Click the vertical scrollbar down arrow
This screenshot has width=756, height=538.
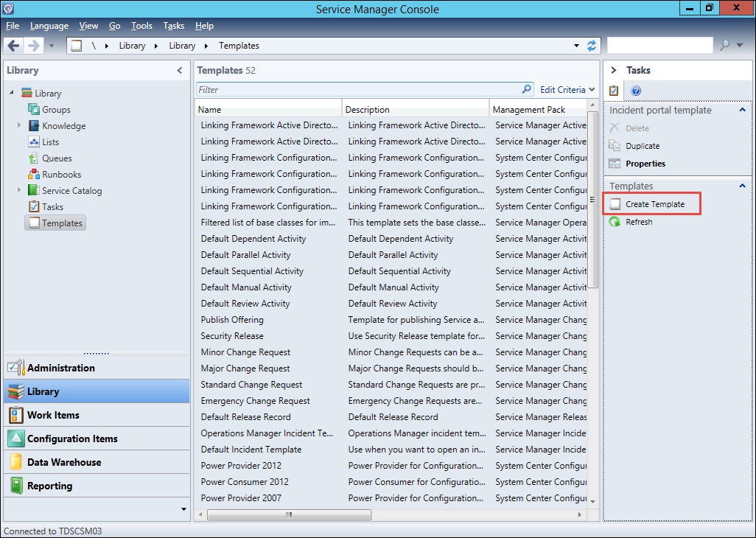pyautogui.click(x=593, y=502)
